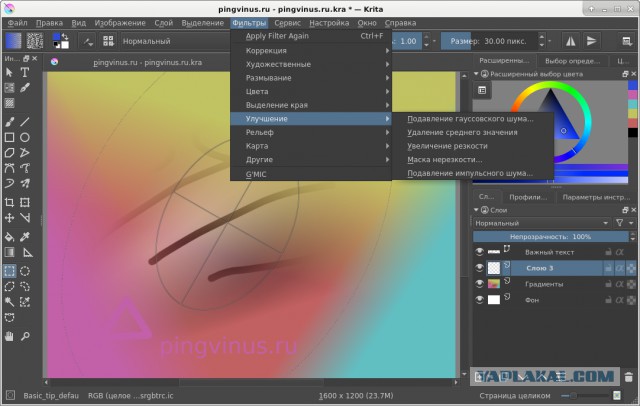Open the layer blend mode Нормальный dropdown
Image resolution: width=640 pixels, height=406 pixels.
(x=542, y=223)
